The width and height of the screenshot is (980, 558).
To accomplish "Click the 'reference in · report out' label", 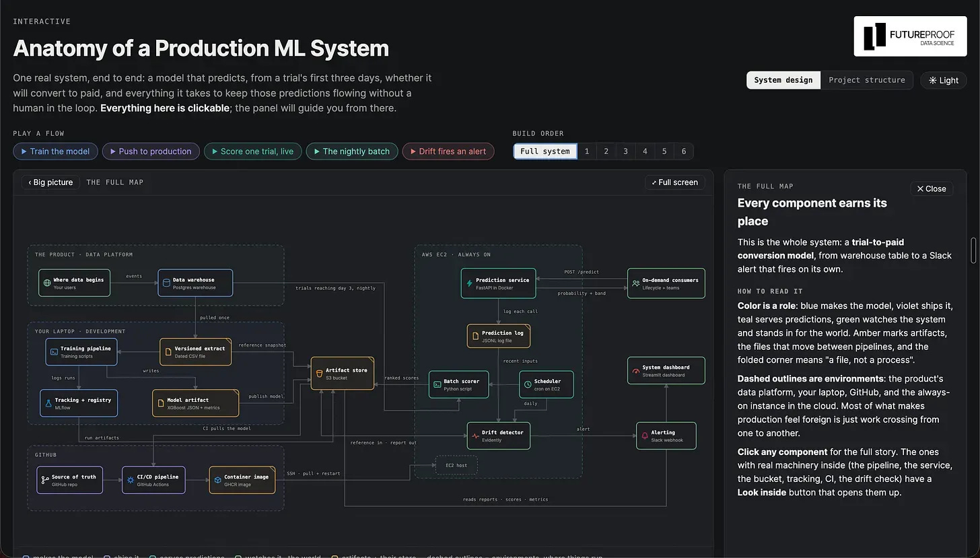I will coord(383,443).
